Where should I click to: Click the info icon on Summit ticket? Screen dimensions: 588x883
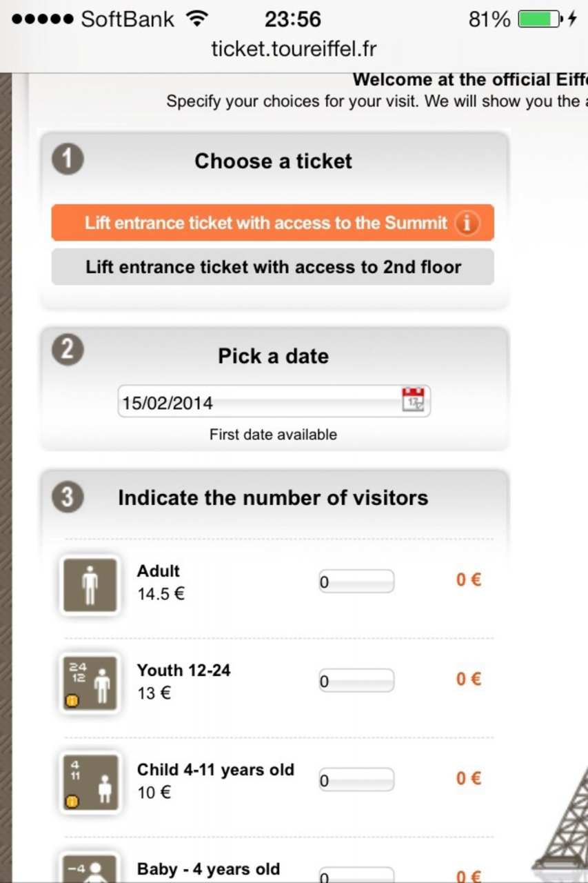click(x=467, y=224)
